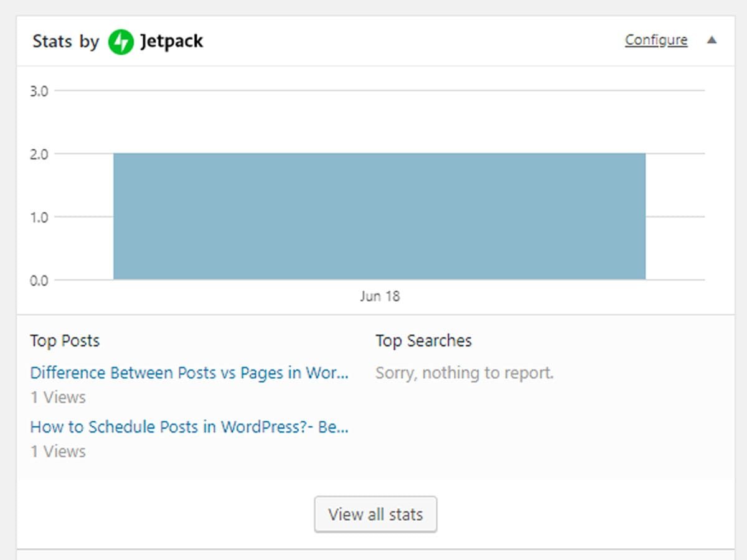Click the green Jetpack logo icon
This screenshot has height=560, width=747.
click(121, 42)
